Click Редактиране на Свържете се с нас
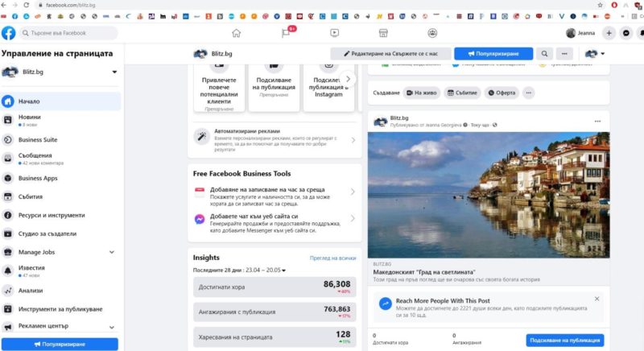The height and width of the screenshot is (351, 644). pyautogui.click(x=390, y=54)
